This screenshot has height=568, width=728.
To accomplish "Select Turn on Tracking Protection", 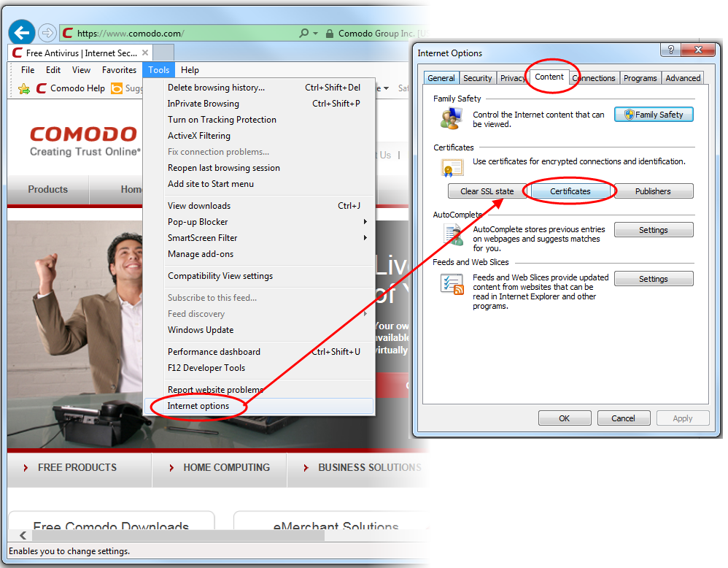I will [x=259, y=120].
